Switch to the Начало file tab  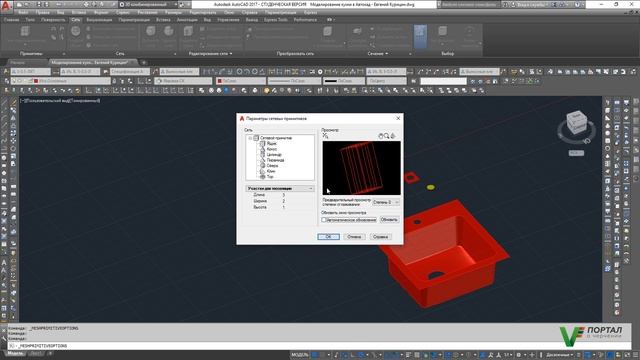coord(18,62)
